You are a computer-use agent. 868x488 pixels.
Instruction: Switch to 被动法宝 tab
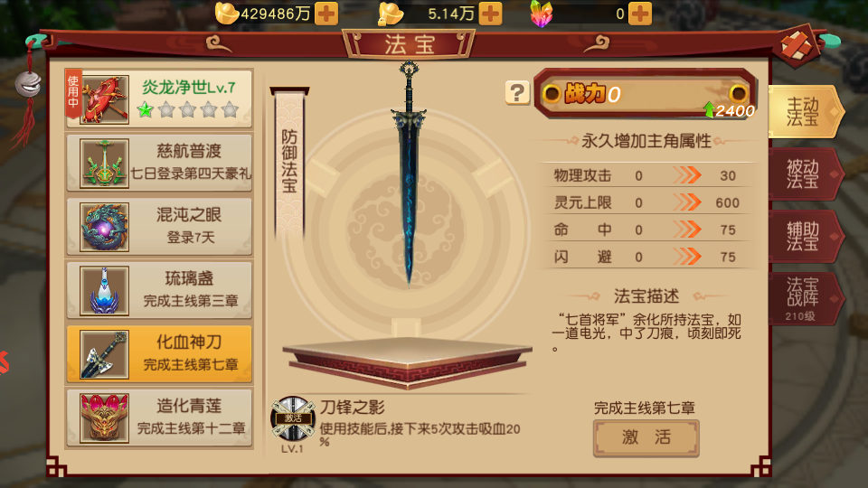tap(805, 174)
